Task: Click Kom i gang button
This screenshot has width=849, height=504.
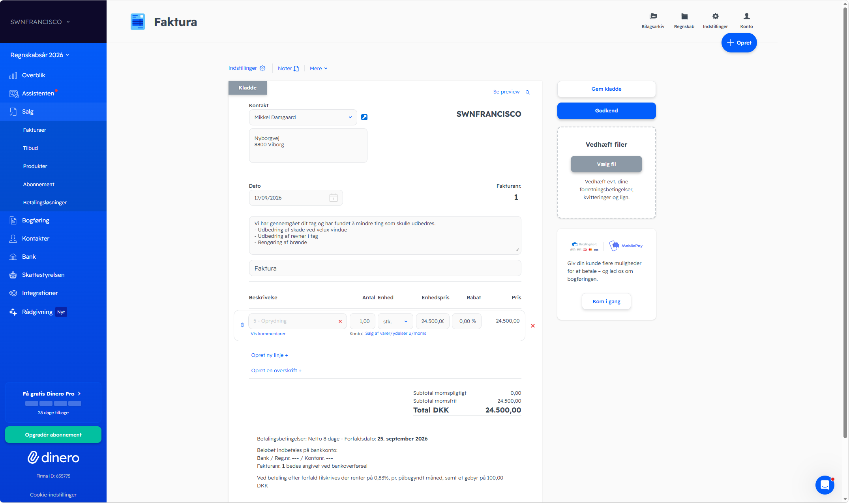Action: (606, 301)
